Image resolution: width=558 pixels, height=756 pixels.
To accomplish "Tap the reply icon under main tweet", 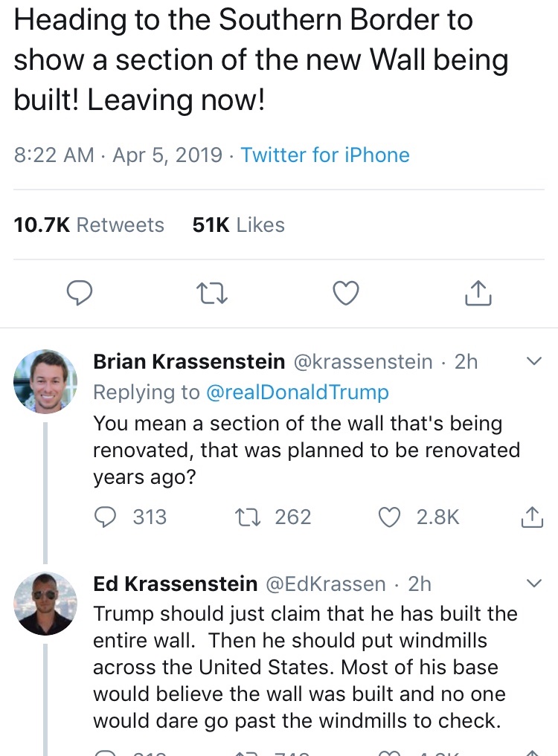I will click(x=80, y=294).
